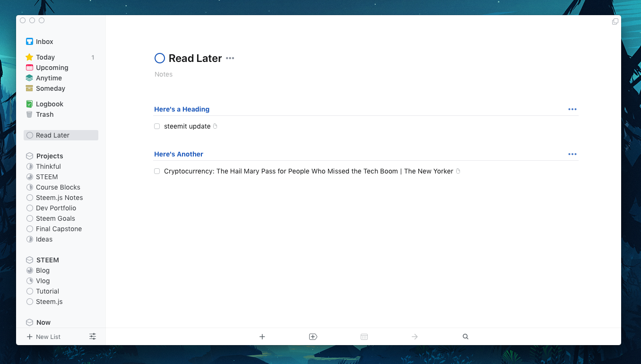Open sidebar filter settings icon

(93, 337)
